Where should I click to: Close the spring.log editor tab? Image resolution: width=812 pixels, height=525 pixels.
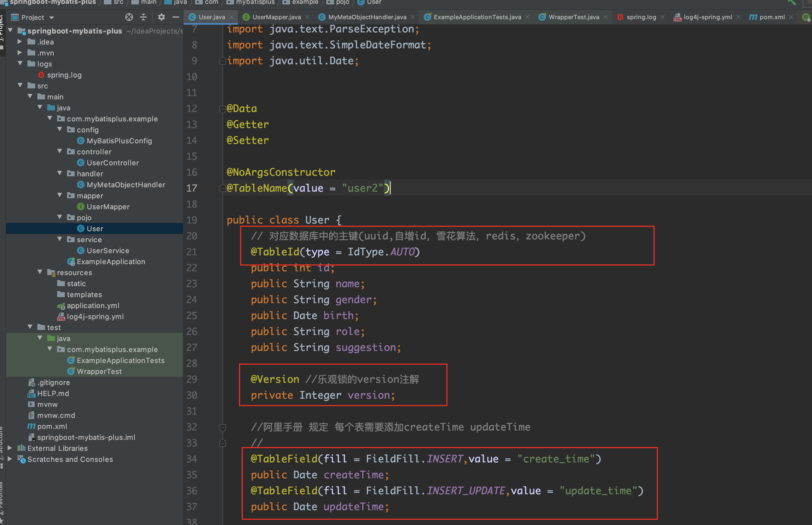tap(663, 17)
